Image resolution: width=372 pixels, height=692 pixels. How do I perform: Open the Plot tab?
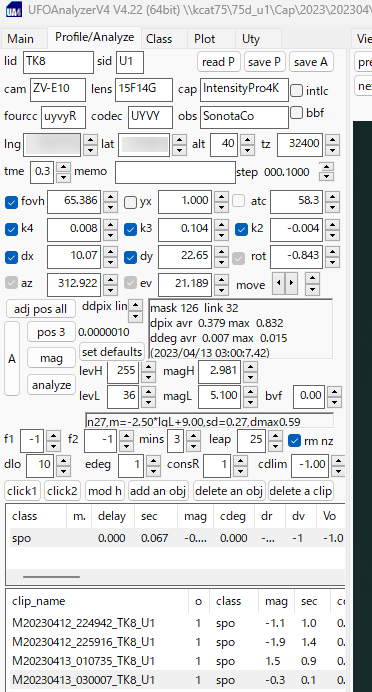204,39
